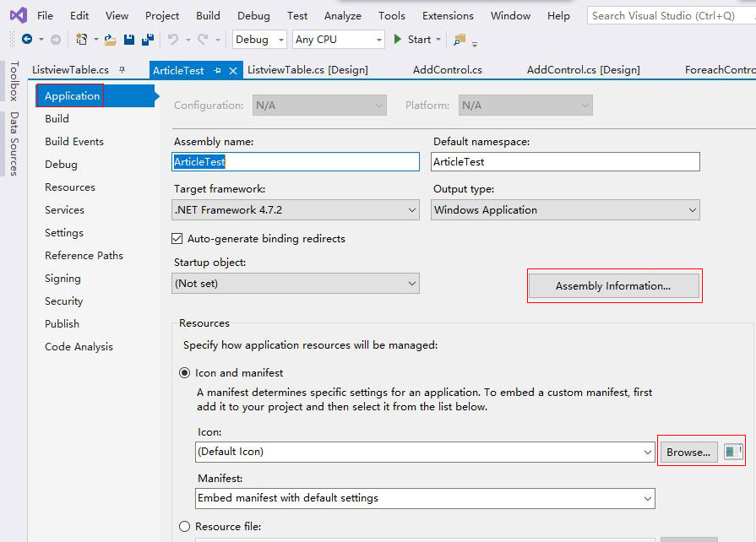Click the Redo arrow icon
The image size is (756, 542).
[x=203, y=40]
